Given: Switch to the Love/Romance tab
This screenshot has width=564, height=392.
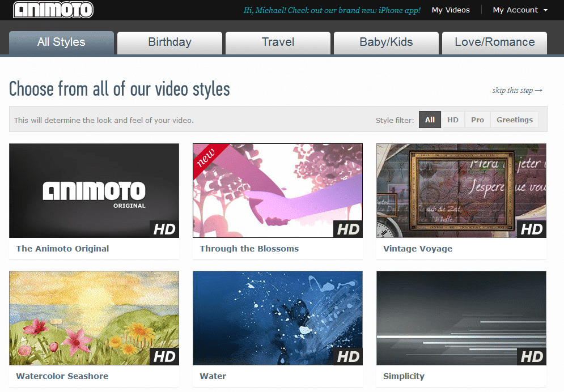Looking at the screenshot, I should coord(495,42).
